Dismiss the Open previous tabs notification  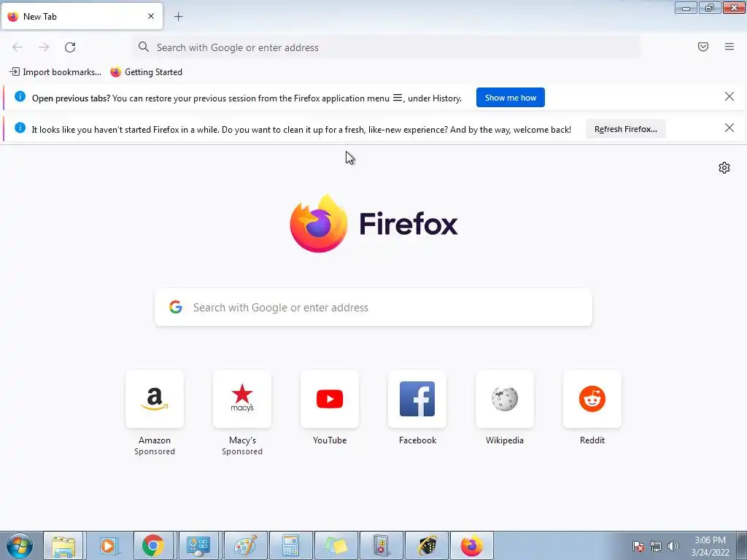pos(729,97)
